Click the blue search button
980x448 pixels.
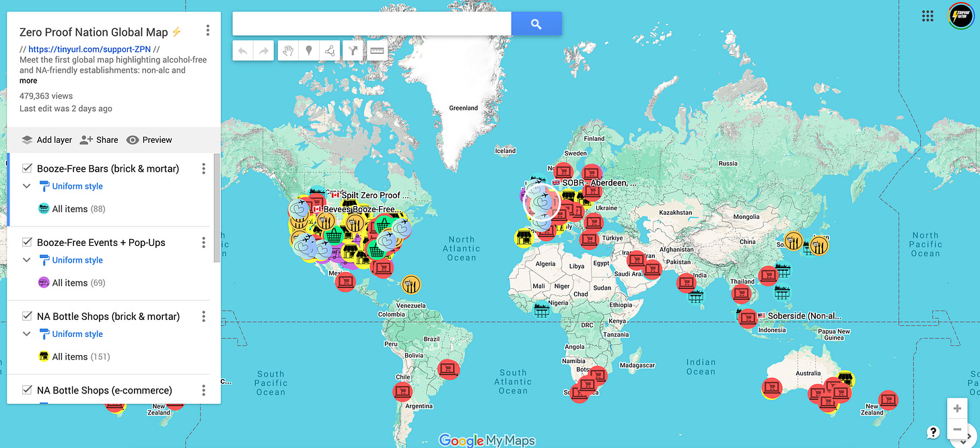(536, 24)
